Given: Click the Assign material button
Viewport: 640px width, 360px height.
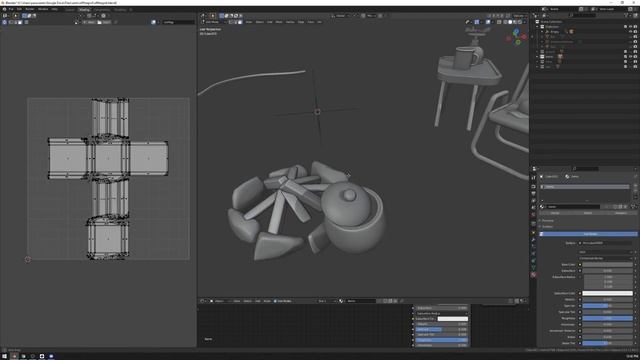Looking at the screenshot, I should click(555, 213).
